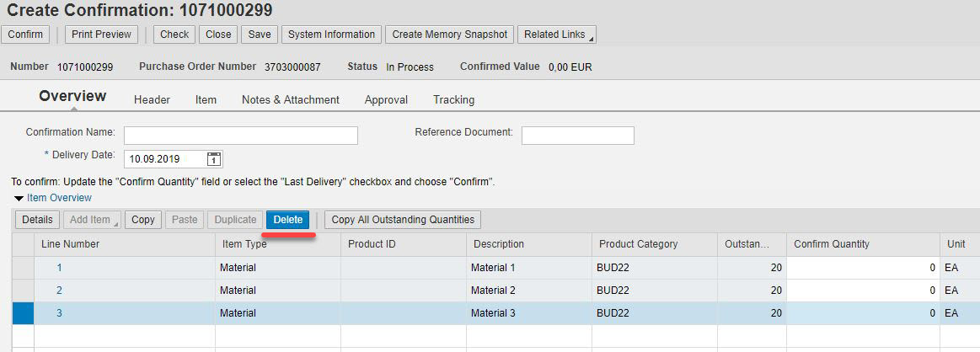Viewport: 980px width, 352px height.
Task: Open line number 2 link
Action: point(59,291)
